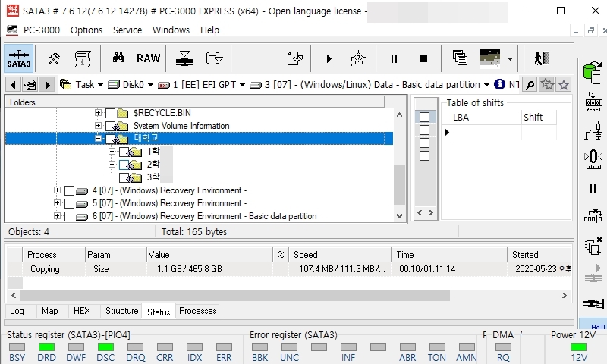Open the EFI GPT partition dropdown
607x364 pixels.
pos(242,84)
